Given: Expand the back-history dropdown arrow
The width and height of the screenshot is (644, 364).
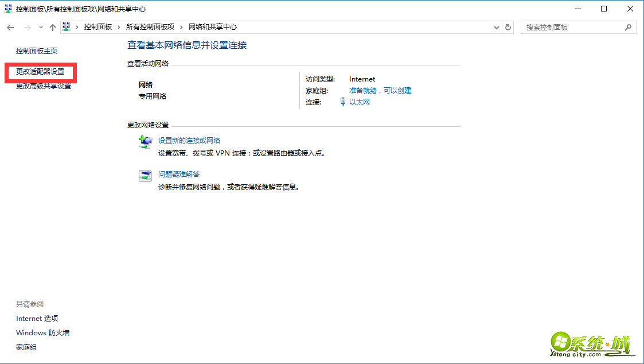Looking at the screenshot, I should 40,26.
